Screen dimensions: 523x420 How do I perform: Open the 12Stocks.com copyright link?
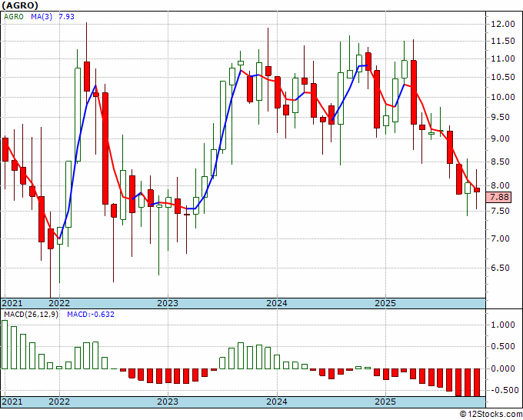[x=491, y=415]
